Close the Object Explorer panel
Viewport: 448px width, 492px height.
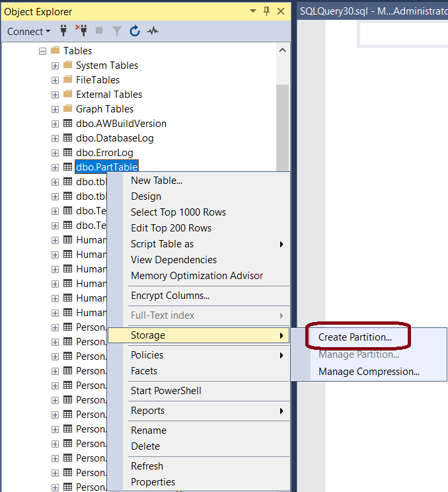281,11
